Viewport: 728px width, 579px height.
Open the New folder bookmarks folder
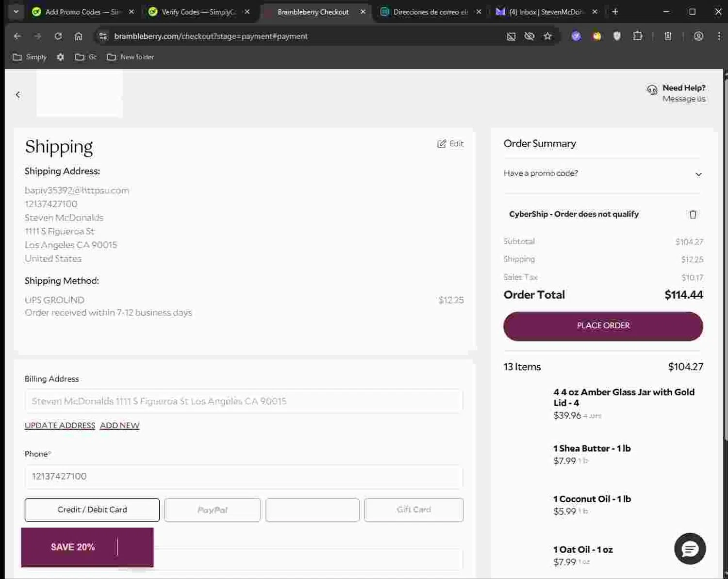point(131,57)
